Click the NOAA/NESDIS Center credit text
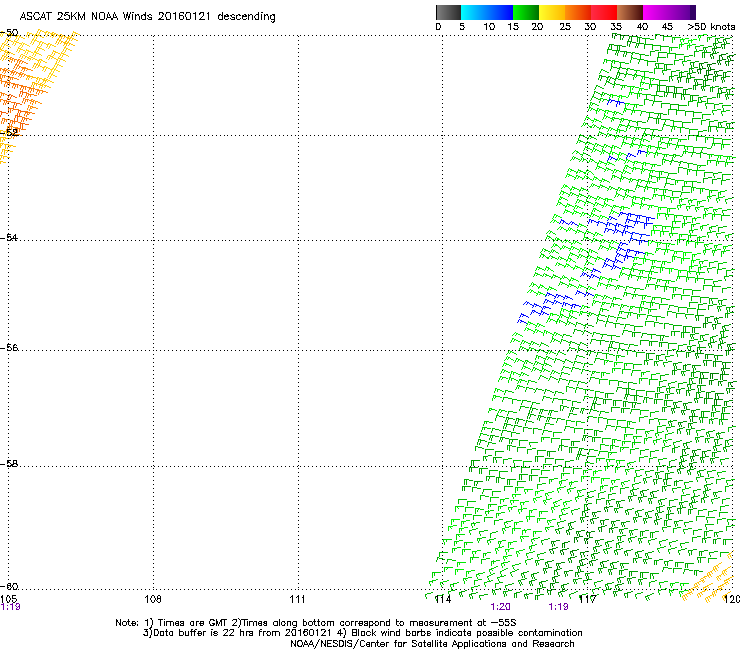This screenshot has width=740, height=650. [432, 643]
